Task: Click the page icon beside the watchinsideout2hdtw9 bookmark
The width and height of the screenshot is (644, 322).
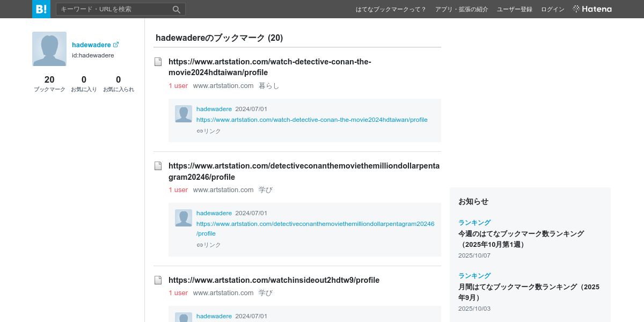Action: (x=158, y=280)
